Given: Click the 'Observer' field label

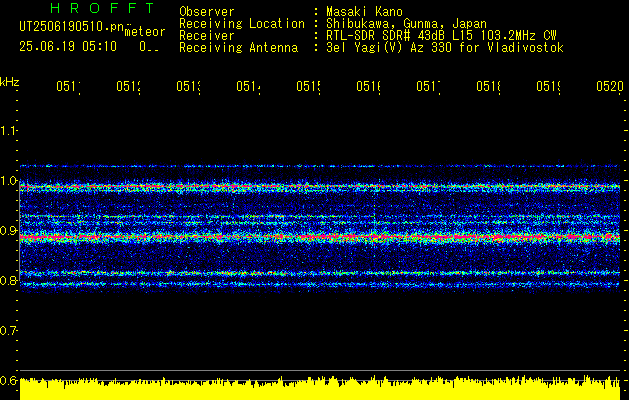Looking at the screenshot, I should 207,11.
